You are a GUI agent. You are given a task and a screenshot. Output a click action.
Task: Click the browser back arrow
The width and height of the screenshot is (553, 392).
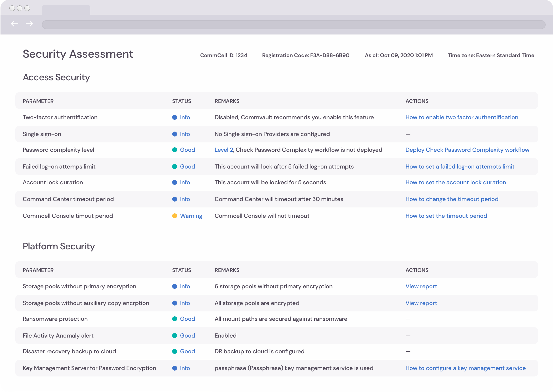coord(15,24)
